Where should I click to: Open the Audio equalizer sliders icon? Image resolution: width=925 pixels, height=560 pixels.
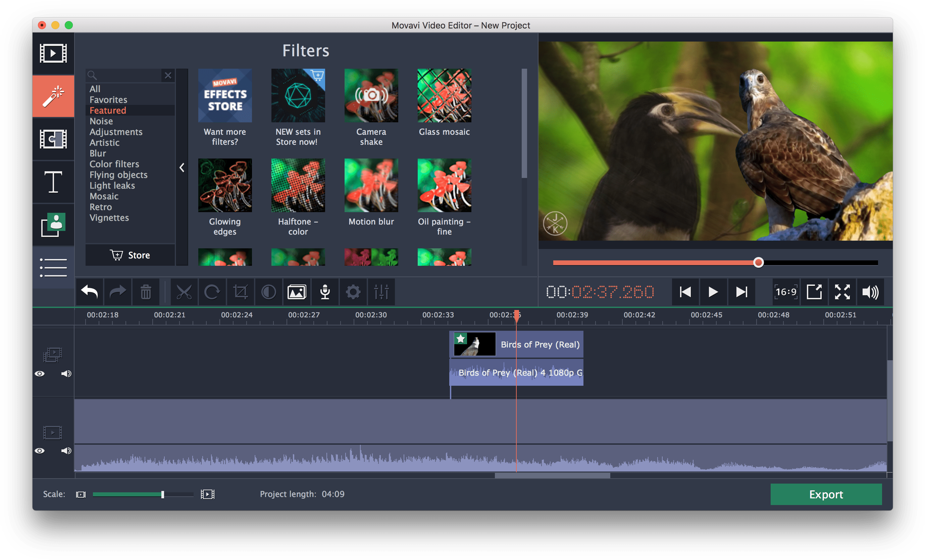[381, 292]
